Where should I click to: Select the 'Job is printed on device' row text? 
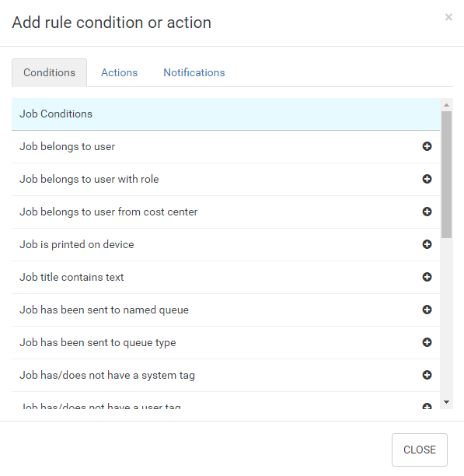(77, 244)
